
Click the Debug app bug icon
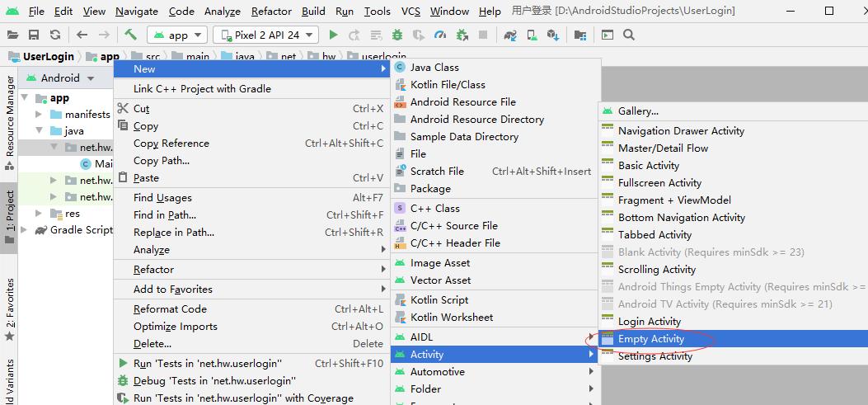pos(397,35)
